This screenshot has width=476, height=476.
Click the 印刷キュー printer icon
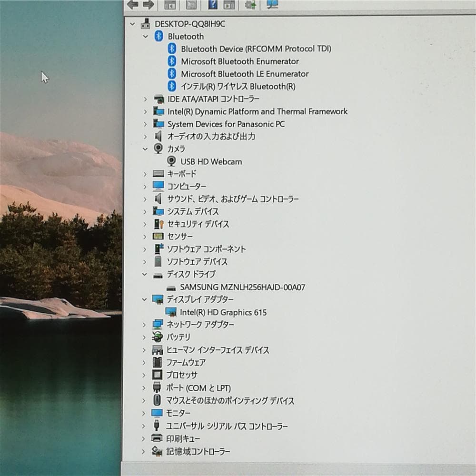tap(157, 438)
